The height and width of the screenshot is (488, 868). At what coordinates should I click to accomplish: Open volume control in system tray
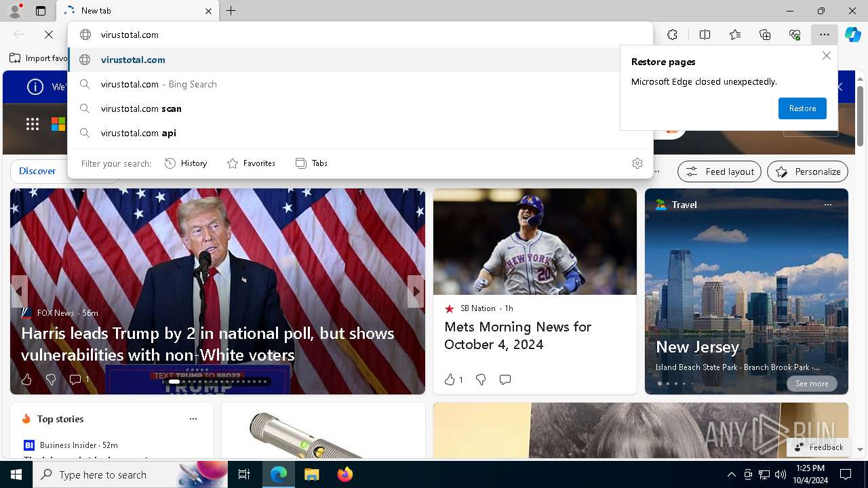click(x=780, y=474)
